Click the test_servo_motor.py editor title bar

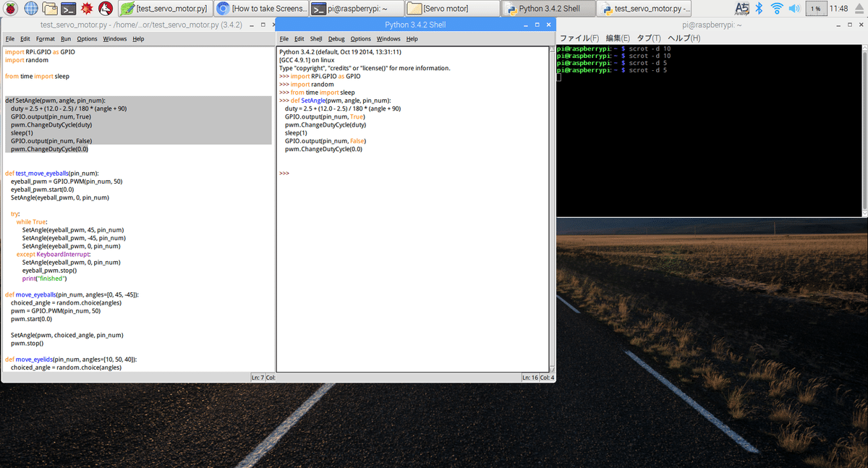137,25
